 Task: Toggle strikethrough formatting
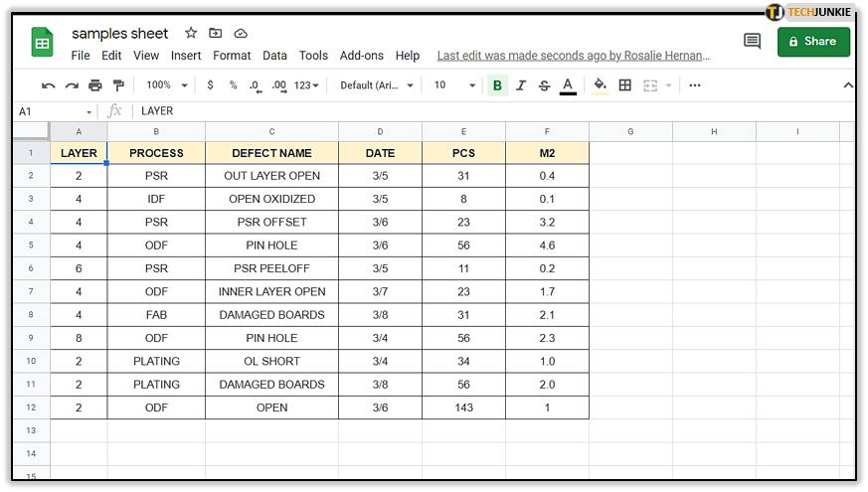pyautogui.click(x=544, y=85)
